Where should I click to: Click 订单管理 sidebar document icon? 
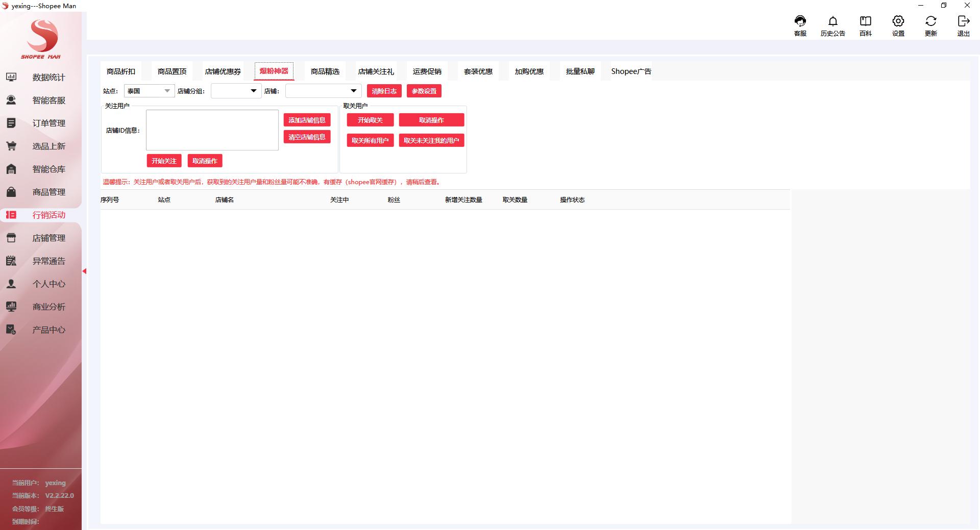pos(11,123)
